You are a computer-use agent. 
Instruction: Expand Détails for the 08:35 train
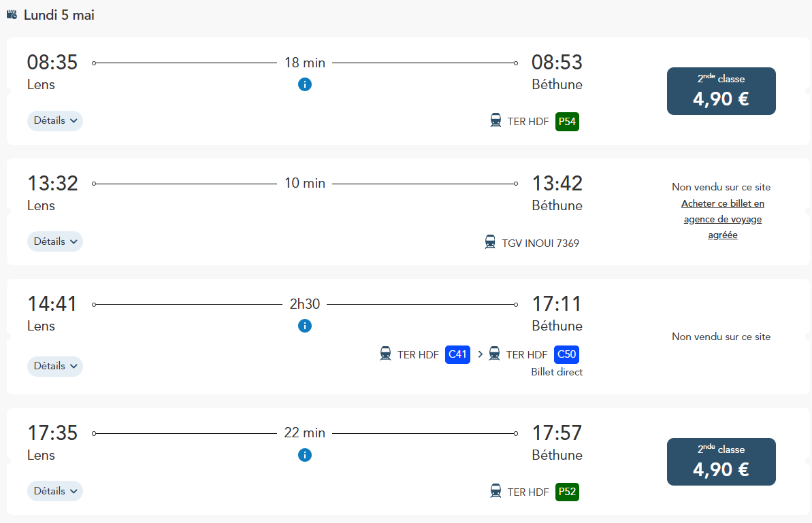click(55, 120)
